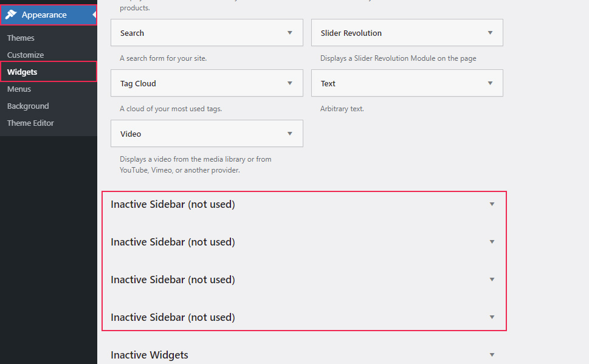Click 'Arbitrary text.' description
The width and height of the screenshot is (589, 364).
[x=342, y=109]
